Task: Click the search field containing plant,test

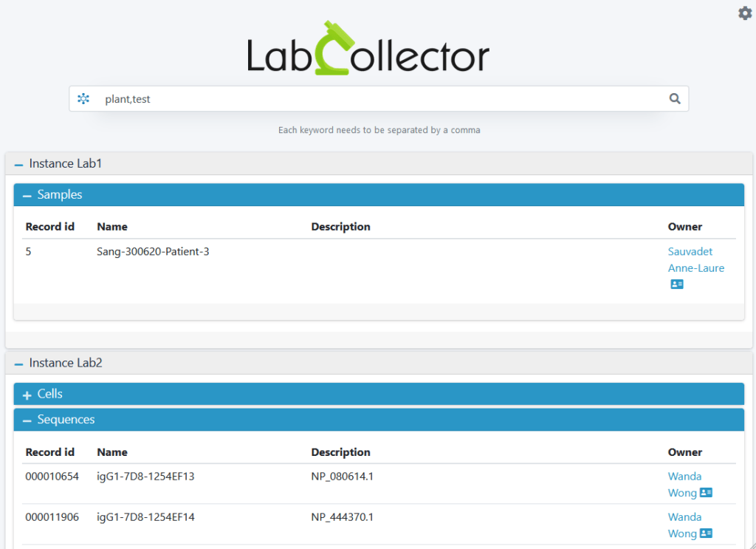Action: (379, 99)
